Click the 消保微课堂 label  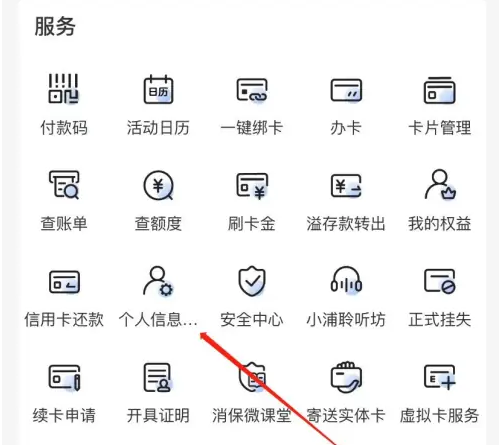252,416
